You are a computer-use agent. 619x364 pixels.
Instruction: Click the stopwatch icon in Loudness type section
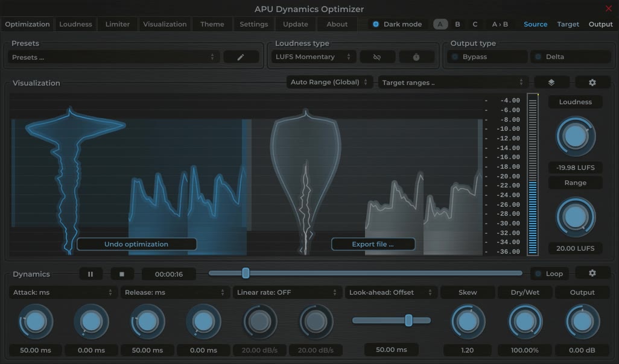(416, 56)
